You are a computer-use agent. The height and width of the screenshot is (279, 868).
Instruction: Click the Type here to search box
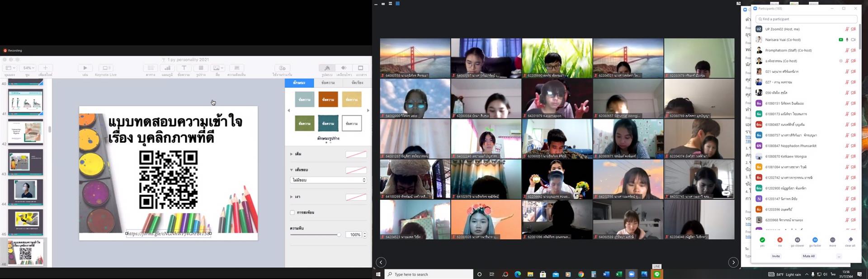tap(429, 274)
